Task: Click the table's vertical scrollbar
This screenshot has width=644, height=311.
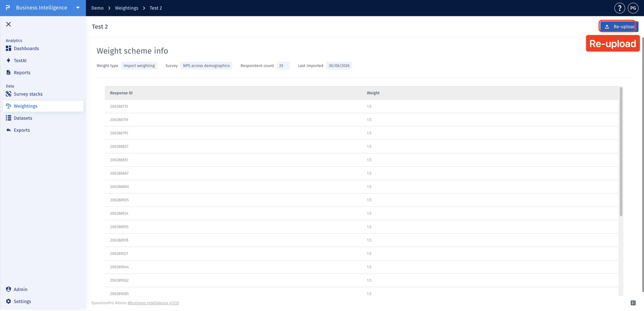Action: coord(621,152)
